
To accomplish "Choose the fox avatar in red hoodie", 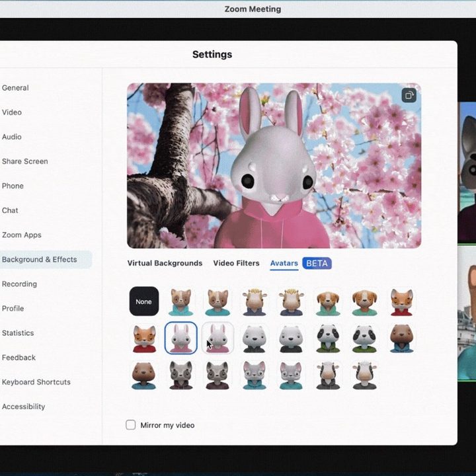I will tap(402, 301).
